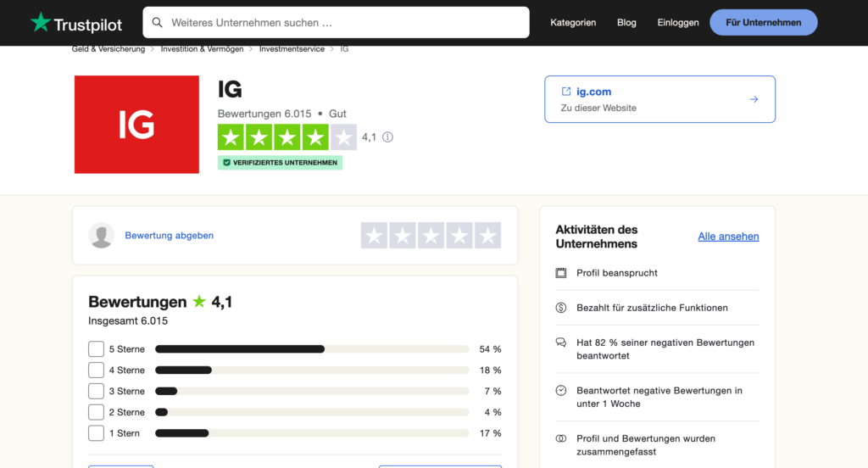This screenshot has height=468, width=868.
Task: Click the green star next to Bewertungen 4,1
Action: point(199,301)
